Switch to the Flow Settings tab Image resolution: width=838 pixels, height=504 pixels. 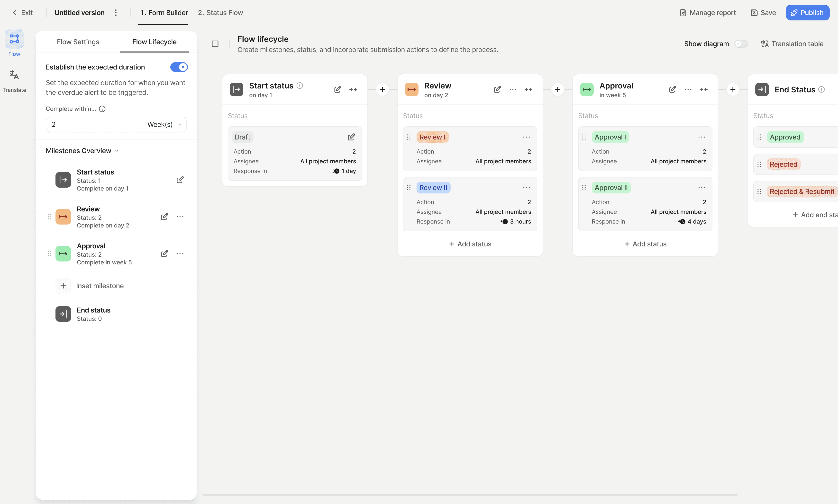(78, 42)
